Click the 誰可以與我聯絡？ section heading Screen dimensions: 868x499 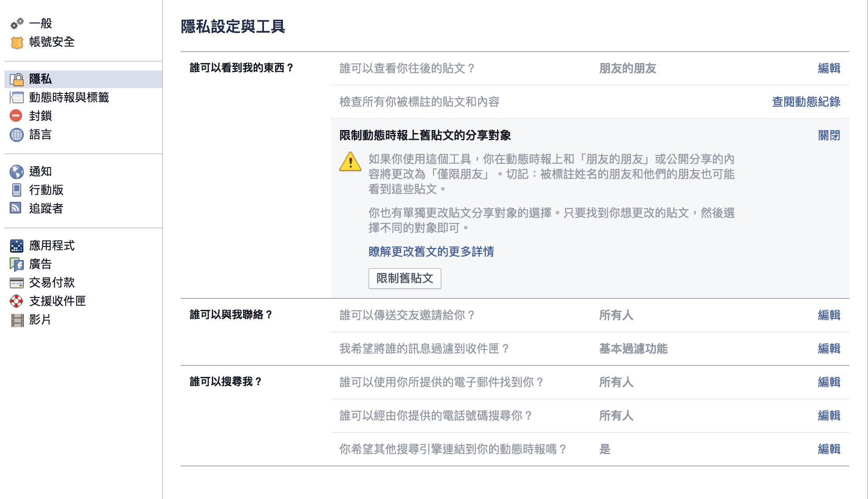click(231, 315)
